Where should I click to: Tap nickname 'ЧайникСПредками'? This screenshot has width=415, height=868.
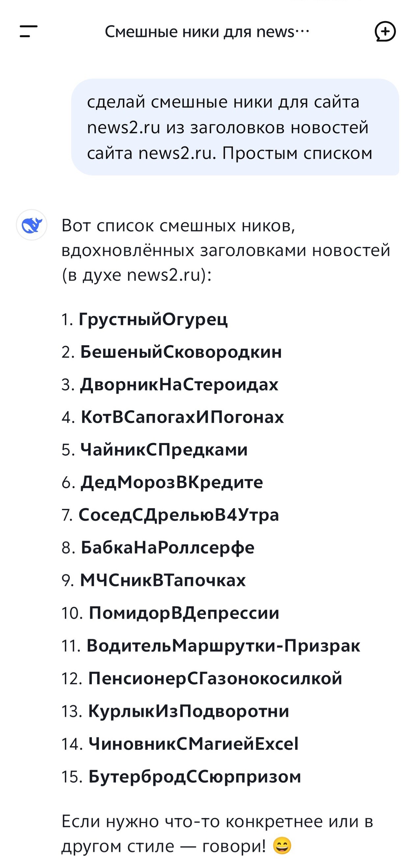[164, 450]
